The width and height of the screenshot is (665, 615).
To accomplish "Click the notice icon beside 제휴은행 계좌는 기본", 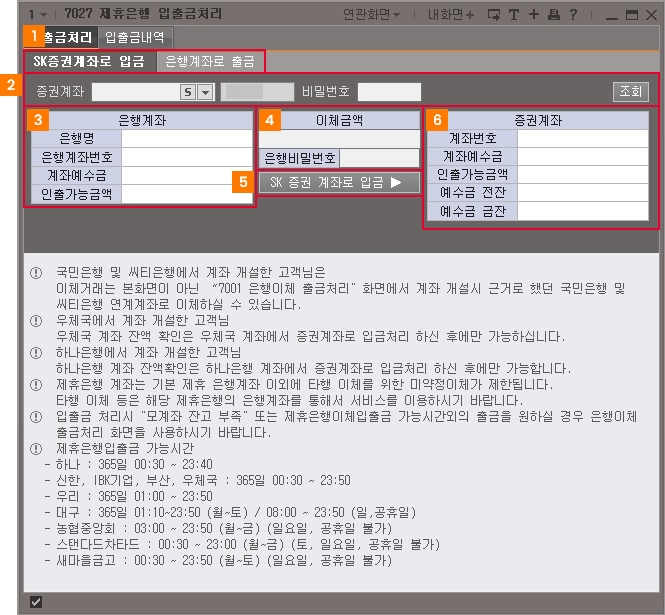I will click(36, 385).
